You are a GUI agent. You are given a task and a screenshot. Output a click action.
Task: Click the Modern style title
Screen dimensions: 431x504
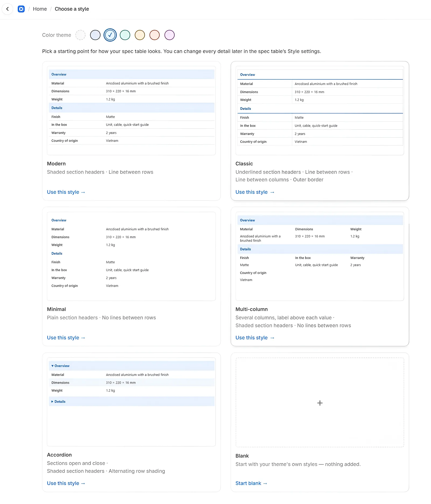pos(56,164)
